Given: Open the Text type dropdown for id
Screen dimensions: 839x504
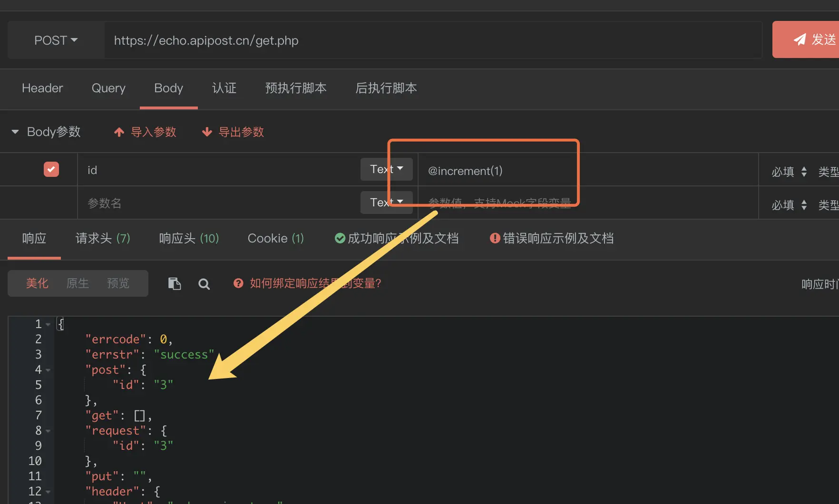Looking at the screenshot, I should (x=386, y=169).
